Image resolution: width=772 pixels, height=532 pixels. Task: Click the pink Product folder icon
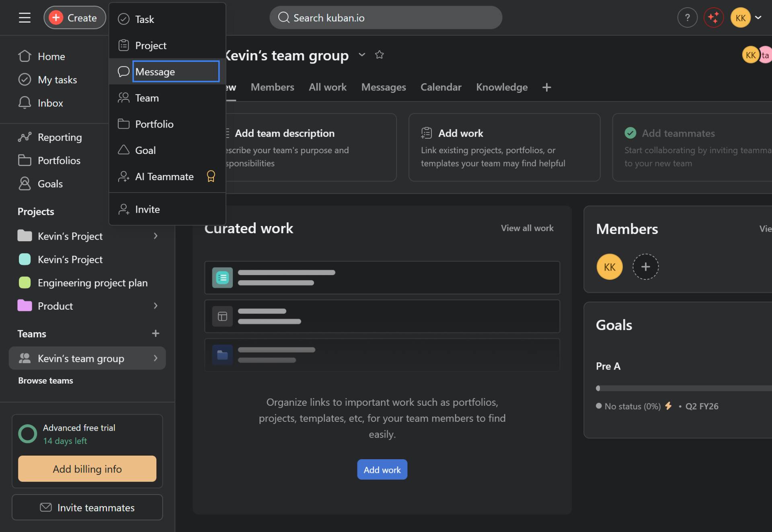tap(25, 306)
